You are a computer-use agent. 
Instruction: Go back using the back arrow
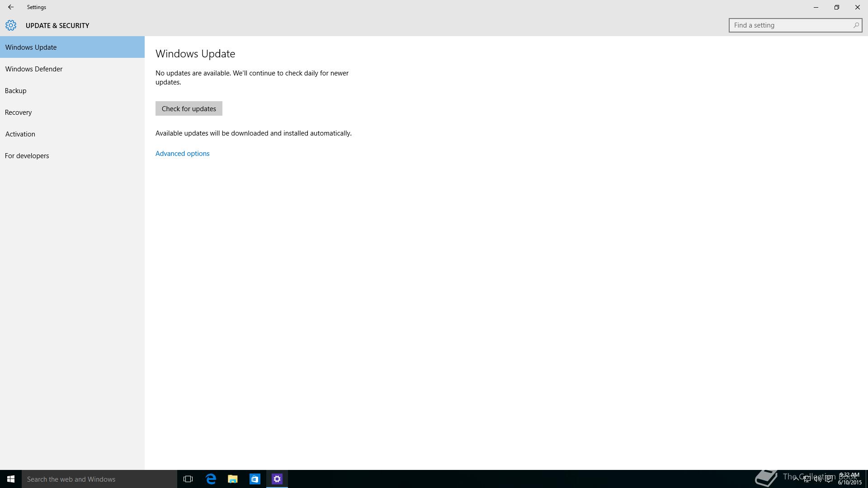(x=10, y=7)
